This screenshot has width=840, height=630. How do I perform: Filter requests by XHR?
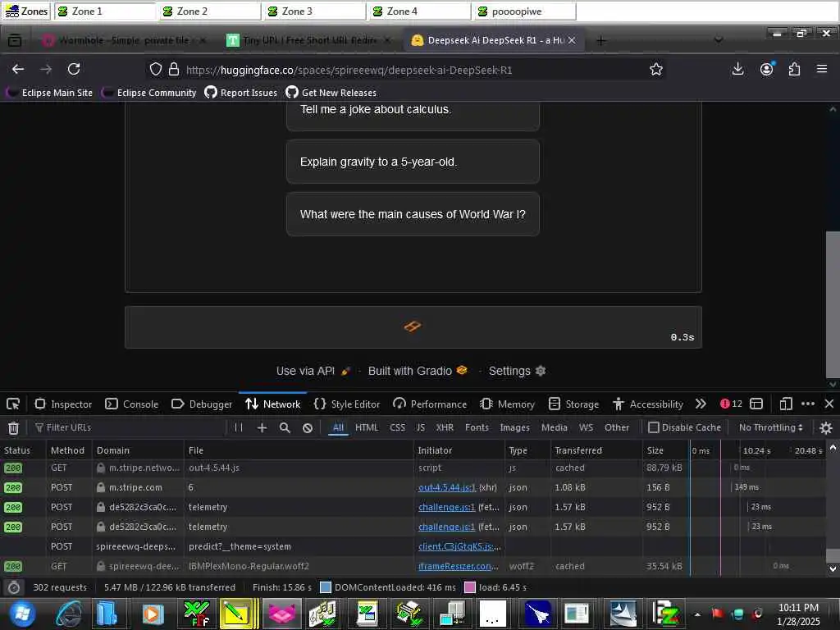445,427
